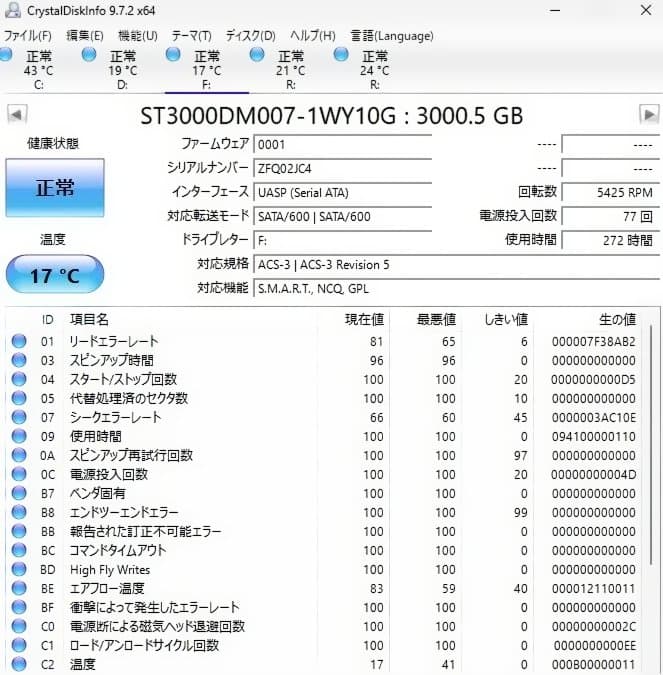The image size is (663, 675).
Task: Click the status orb for row C0
Action: [19, 626]
